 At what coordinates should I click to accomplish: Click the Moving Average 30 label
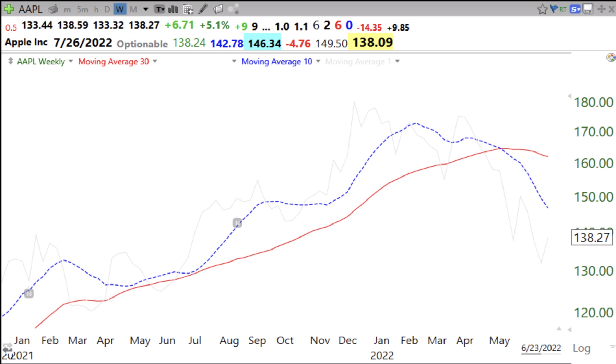tap(114, 62)
